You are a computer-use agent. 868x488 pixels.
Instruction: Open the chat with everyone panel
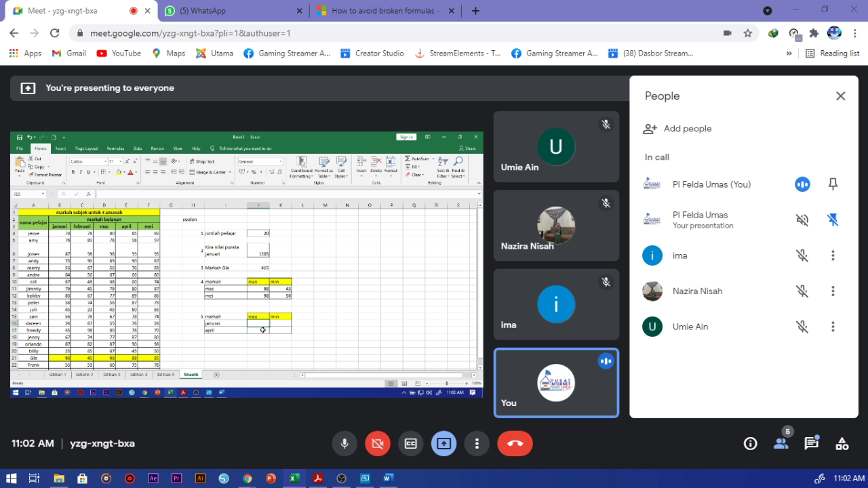click(811, 443)
